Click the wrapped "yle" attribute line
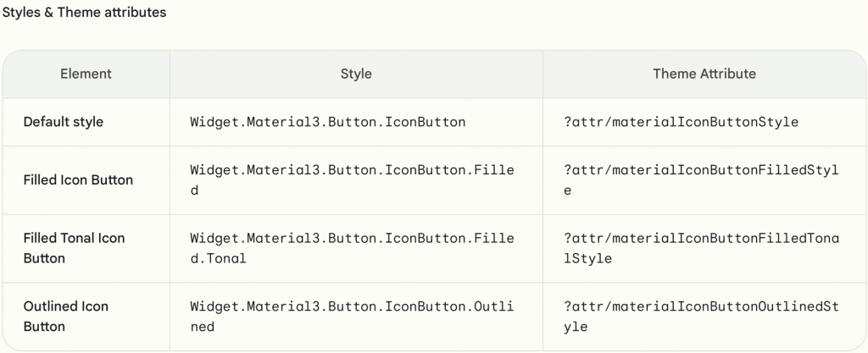The height and width of the screenshot is (353, 868). click(575, 326)
